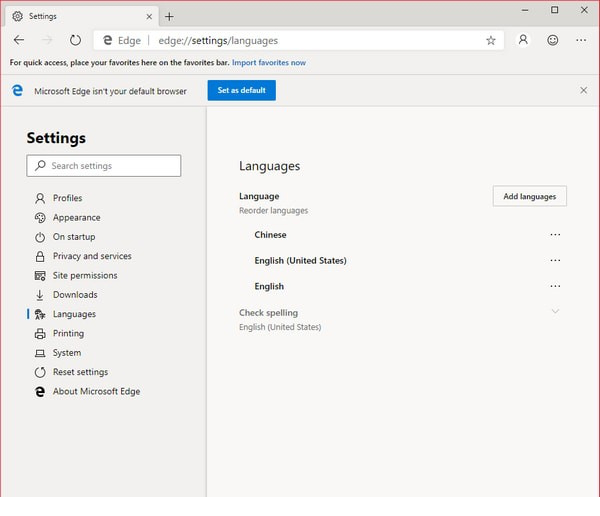Open About Microsoft Edge
Image resolution: width=600 pixels, height=516 pixels.
click(96, 391)
